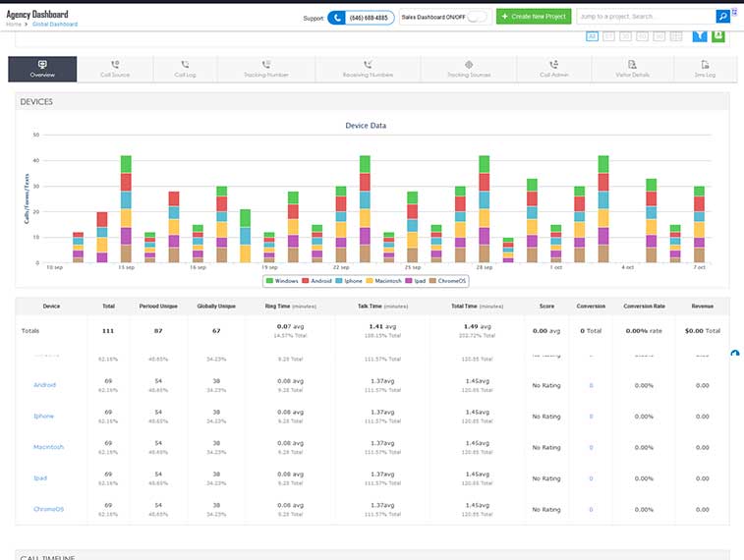Image resolution: width=744 pixels, height=560 pixels.
Task: Toggle the Sales Dashboard ON/OFF switch
Action: [477, 18]
